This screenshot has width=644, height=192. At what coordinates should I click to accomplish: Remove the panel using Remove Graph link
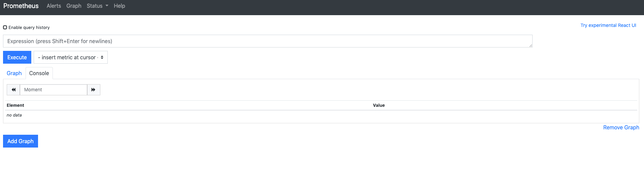[621, 127]
